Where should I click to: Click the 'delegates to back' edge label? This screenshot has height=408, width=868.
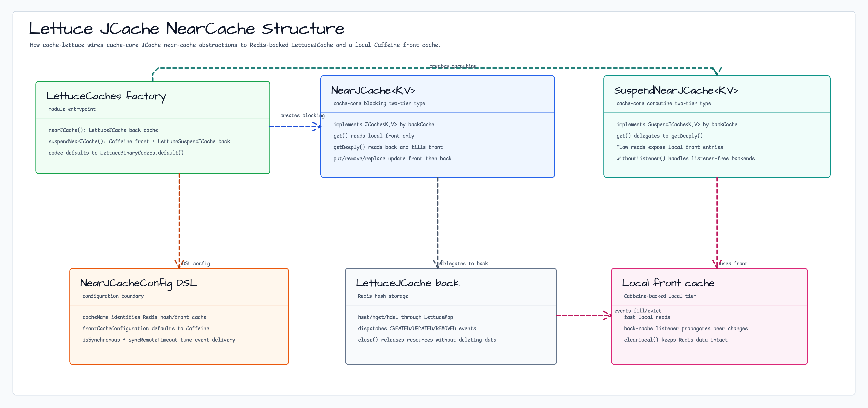[x=464, y=264]
